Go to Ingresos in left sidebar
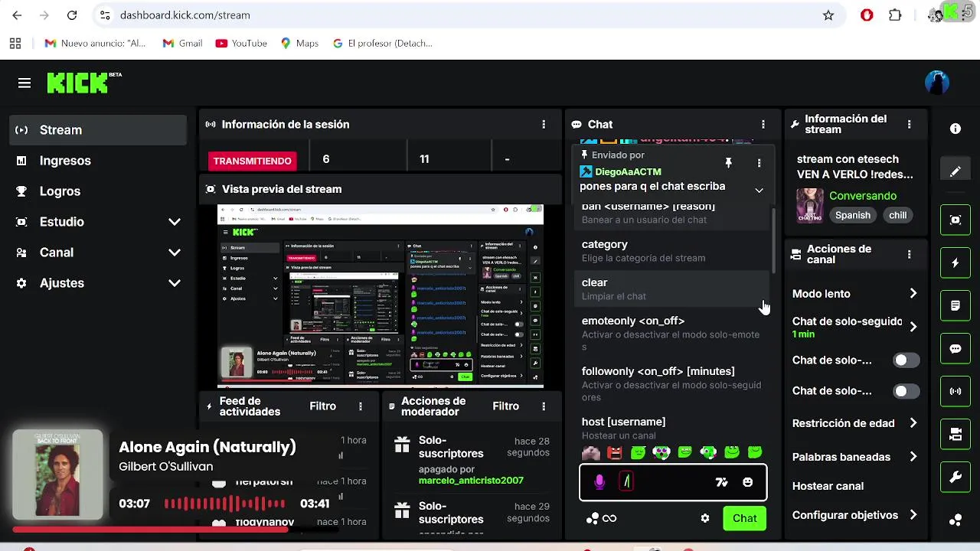Viewport: 980px width, 551px height. tap(99, 161)
